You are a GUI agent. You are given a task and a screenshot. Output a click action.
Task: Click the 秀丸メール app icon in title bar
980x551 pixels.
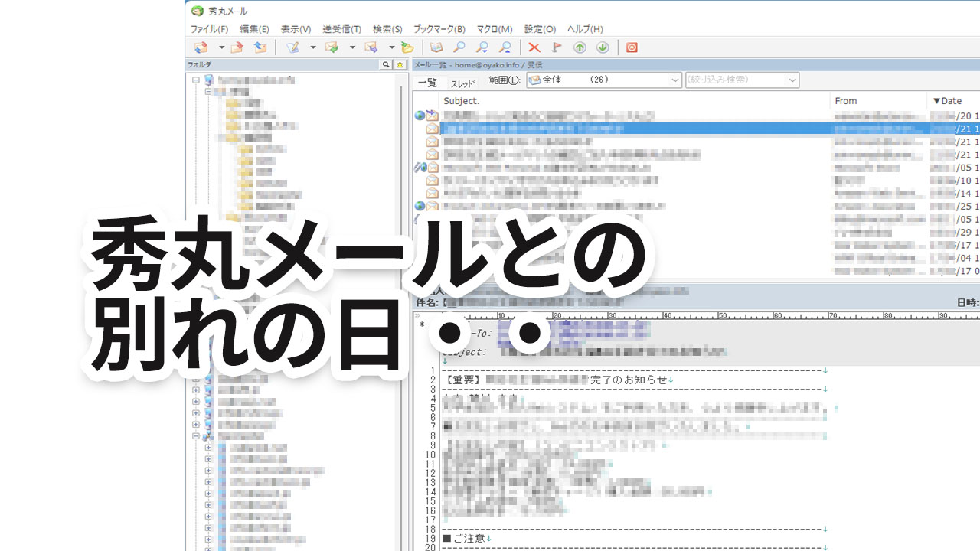click(x=198, y=11)
